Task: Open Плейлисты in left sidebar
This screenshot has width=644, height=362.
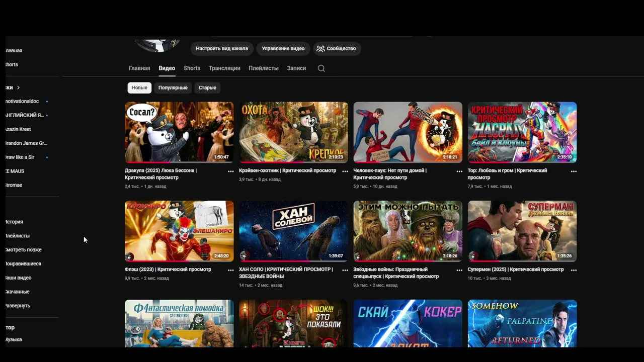Action: coord(18,236)
